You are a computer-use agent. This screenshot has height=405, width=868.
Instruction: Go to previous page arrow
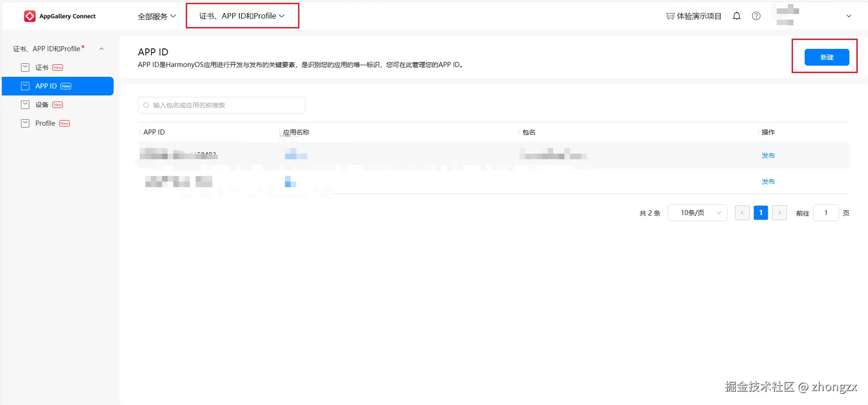(x=742, y=213)
